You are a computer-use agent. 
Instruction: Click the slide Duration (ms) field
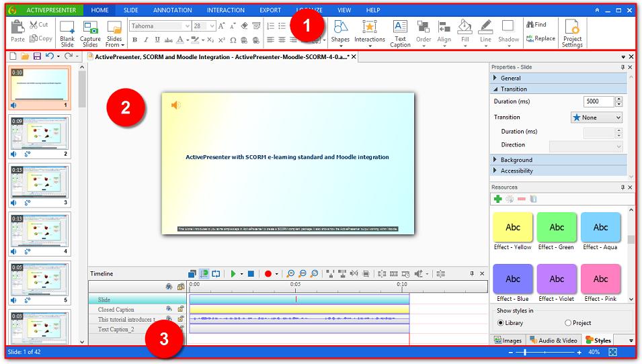tap(598, 101)
